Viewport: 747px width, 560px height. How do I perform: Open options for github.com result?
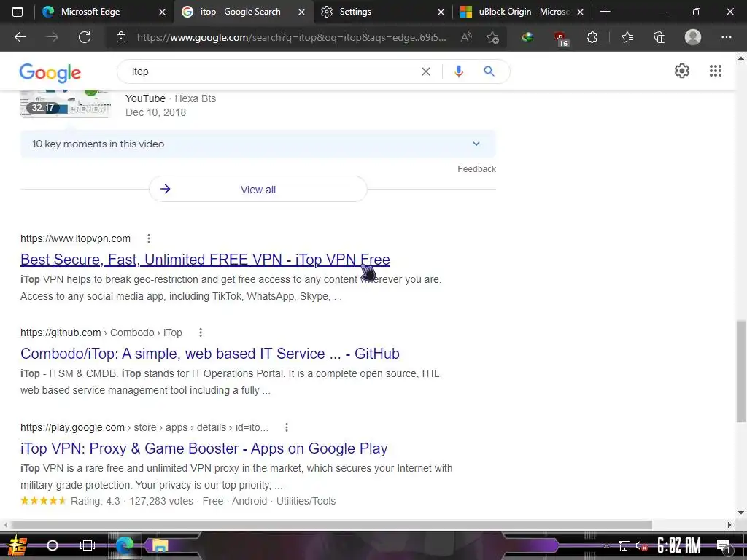201,332
